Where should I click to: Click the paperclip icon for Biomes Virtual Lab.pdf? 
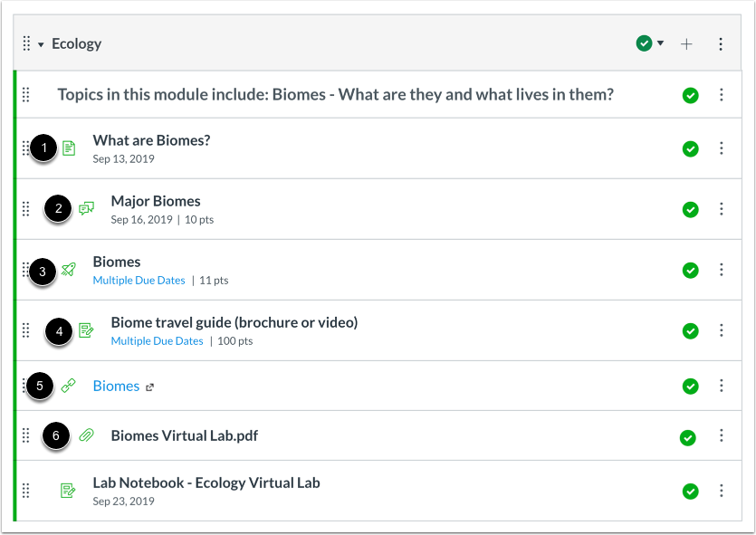[85, 435]
